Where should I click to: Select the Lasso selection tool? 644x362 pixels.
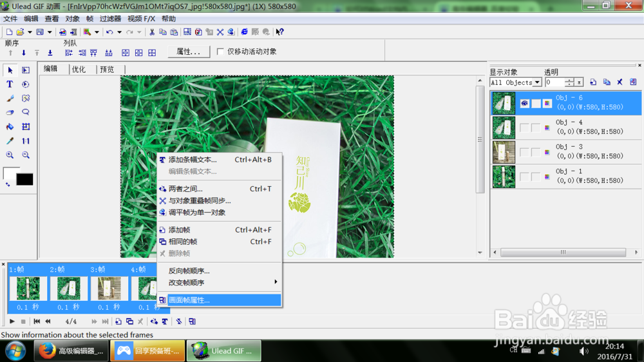click(x=26, y=112)
